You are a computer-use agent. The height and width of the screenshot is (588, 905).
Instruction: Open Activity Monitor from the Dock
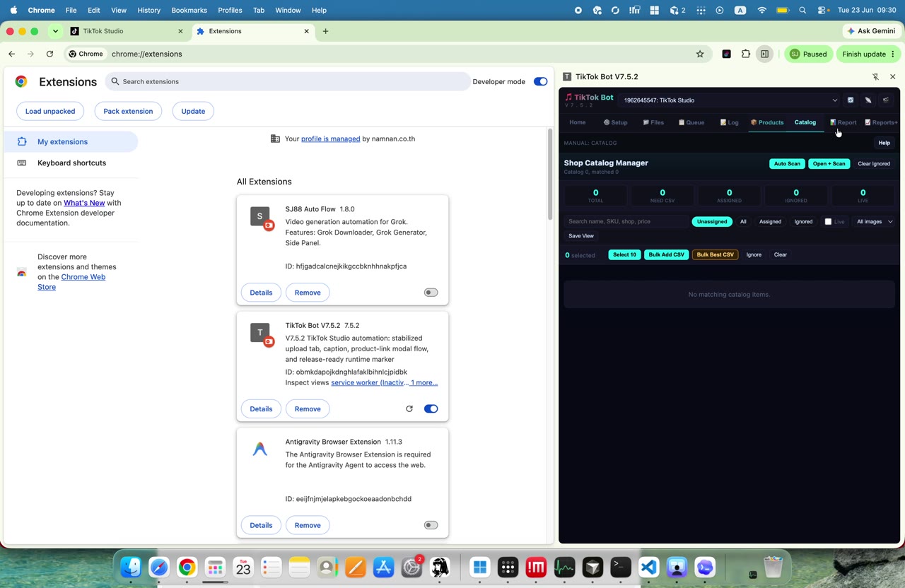(564, 567)
